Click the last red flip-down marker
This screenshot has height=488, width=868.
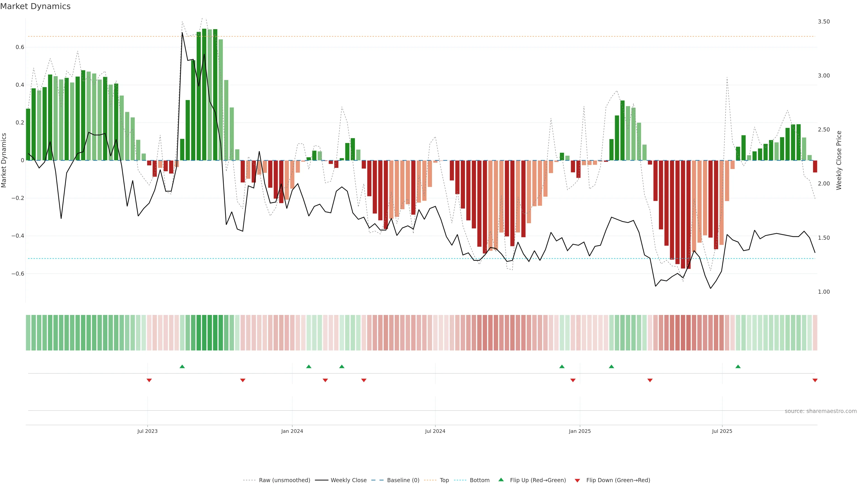point(815,380)
